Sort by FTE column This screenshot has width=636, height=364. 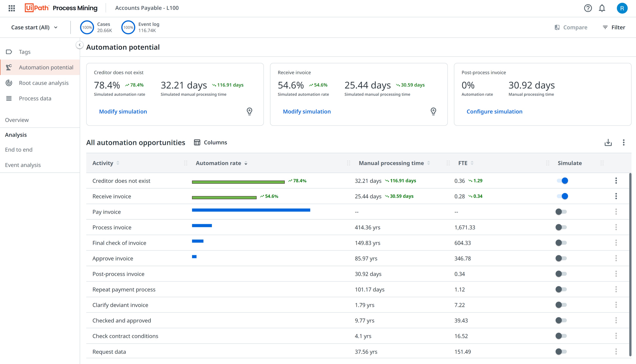click(x=472, y=163)
